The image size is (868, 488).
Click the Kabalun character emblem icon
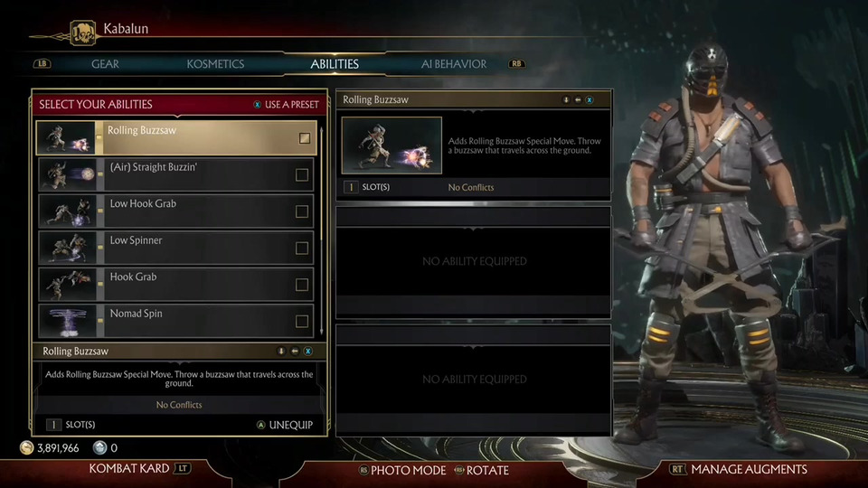click(82, 33)
